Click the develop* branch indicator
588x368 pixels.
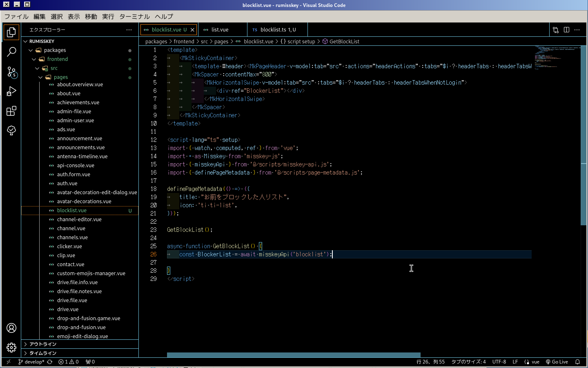click(x=31, y=362)
